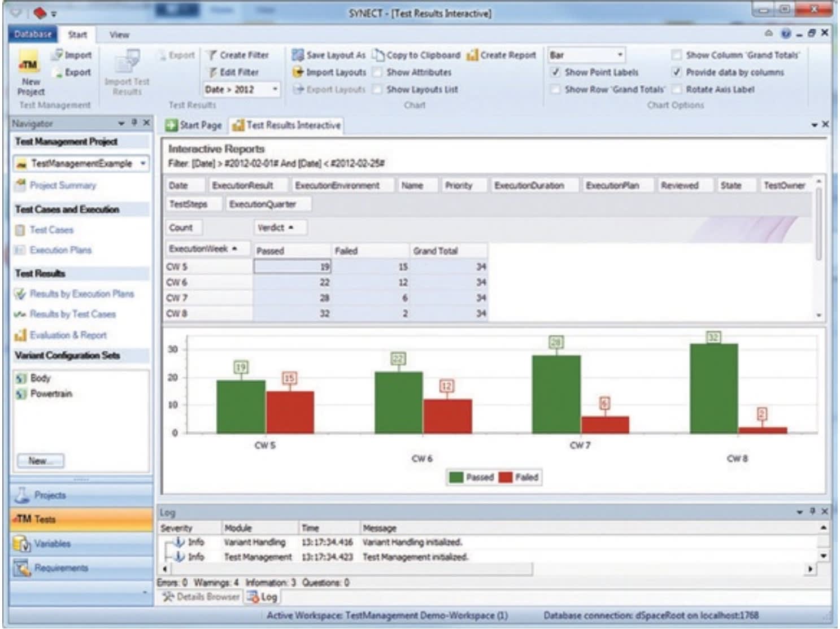Click the Quick Access toolbar red icon
The width and height of the screenshot is (840, 629).
point(39,12)
